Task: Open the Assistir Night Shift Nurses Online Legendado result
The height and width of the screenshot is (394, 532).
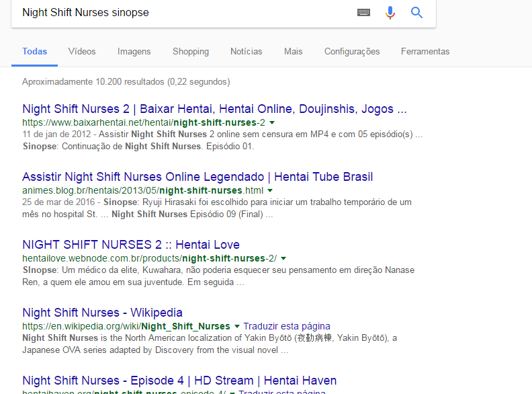Action: click(197, 177)
